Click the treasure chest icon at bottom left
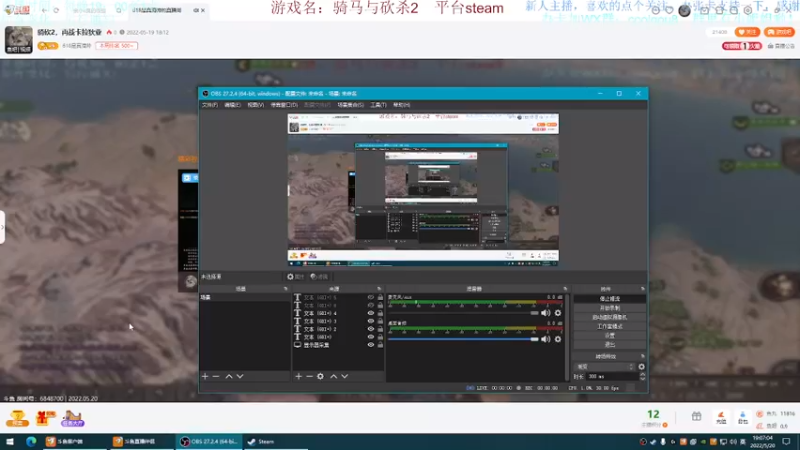 (17, 418)
